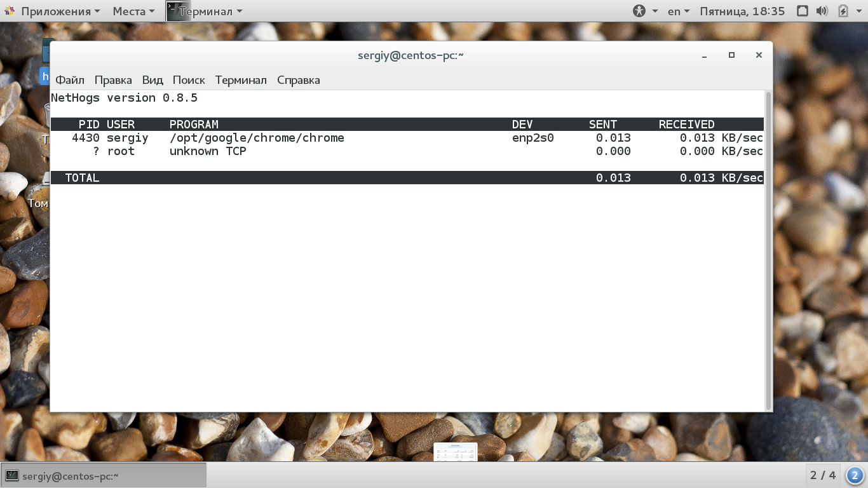Click the terminal vertical scrollbar
This screenshot has width=868, height=488.
tap(768, 251)
